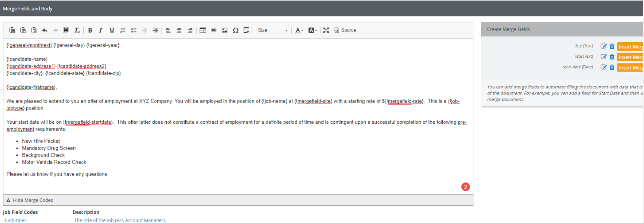This screenshot has height=223, width=644.
Task: Toggle Underline formatting
Action: tap(112, 30)
